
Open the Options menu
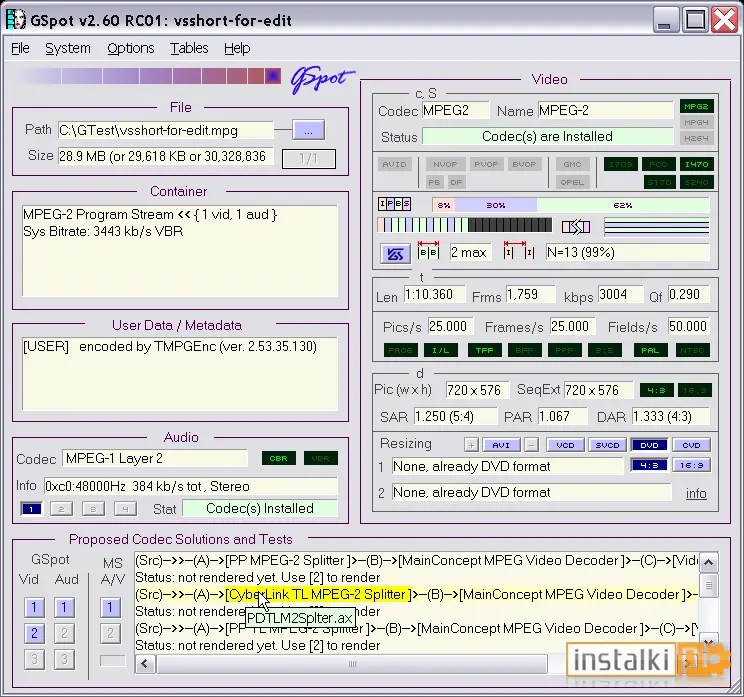(130, 48)
